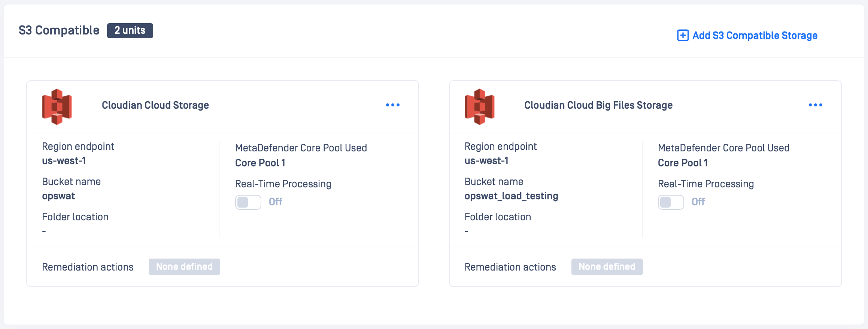Click the S3 Compatible section heading
The image size is (868, 329).
tap(59, 30)
